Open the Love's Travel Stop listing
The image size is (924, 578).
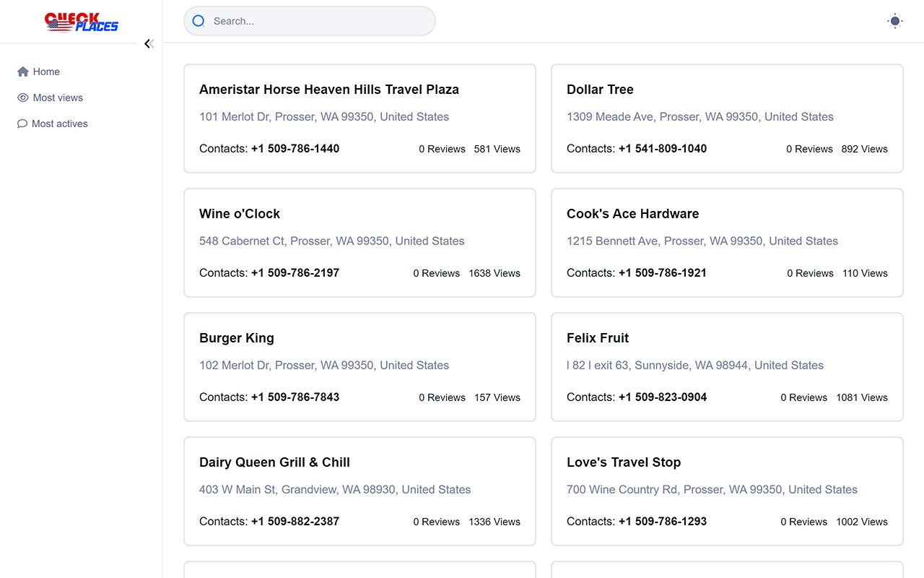click(x=624, y=462)
